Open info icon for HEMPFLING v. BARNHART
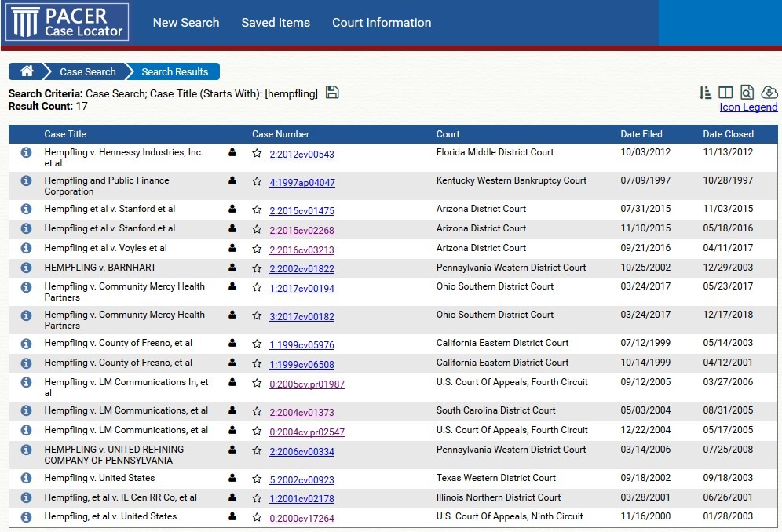The width and height of the screenshot is (782, 532). 27,268
